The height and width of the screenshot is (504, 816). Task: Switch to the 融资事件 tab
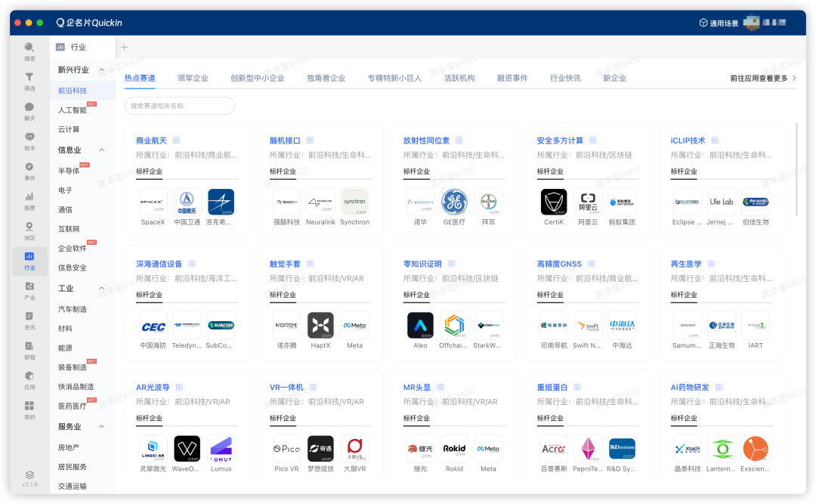[x=512, y=78]
